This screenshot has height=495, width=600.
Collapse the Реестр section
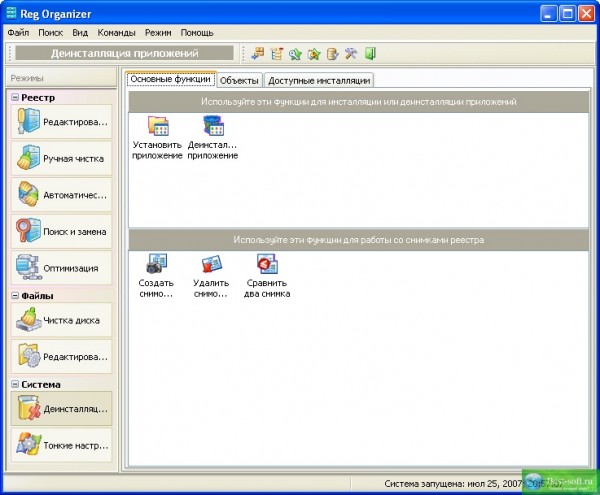coord(15,97)
